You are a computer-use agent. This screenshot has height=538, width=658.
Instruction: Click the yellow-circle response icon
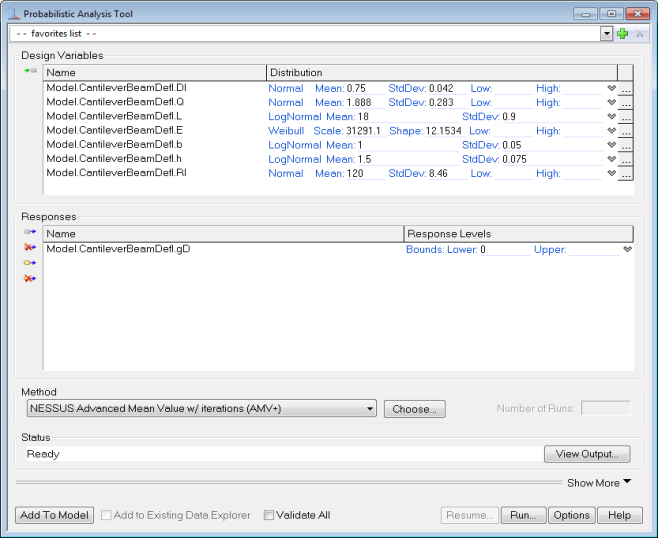(x=30, y=263)
